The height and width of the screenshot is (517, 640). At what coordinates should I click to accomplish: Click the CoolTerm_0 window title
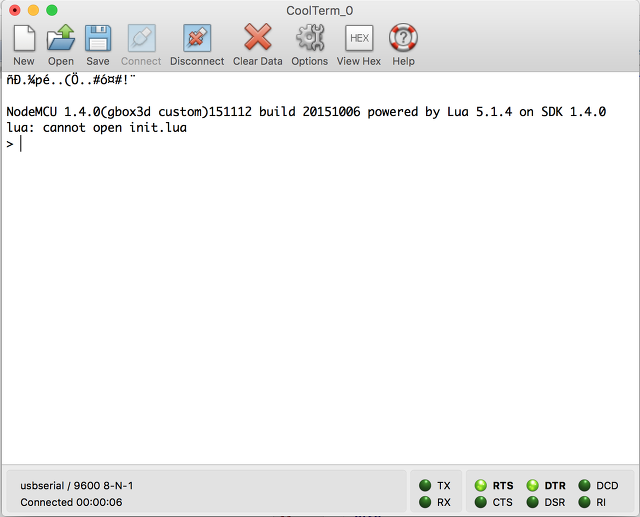coord(320,11)
